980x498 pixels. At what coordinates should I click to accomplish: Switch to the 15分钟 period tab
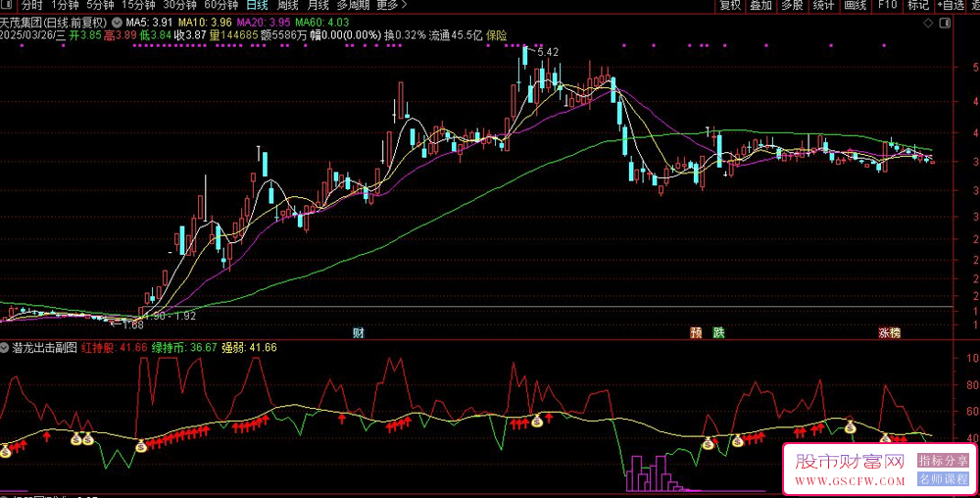pos(138,6)
